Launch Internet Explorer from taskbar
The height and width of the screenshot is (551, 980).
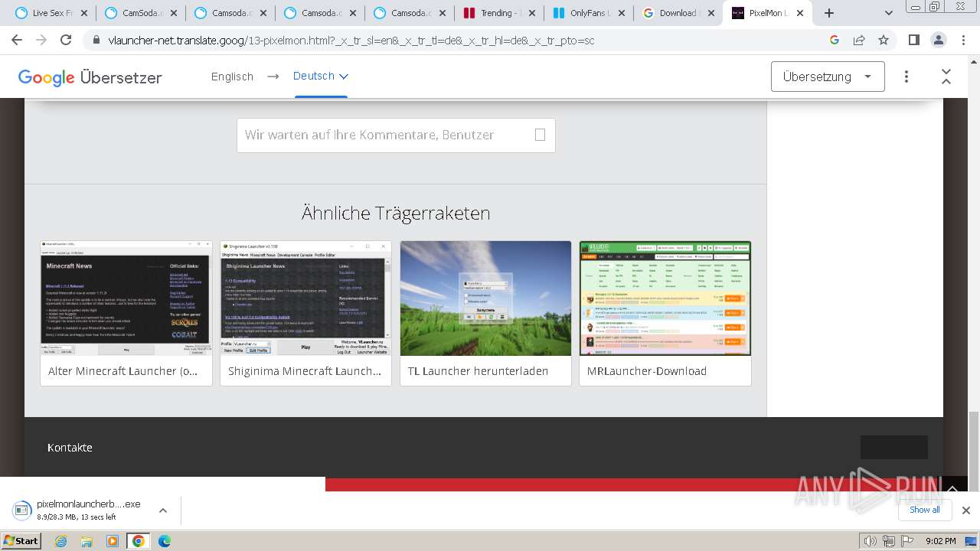click(61, 541)
